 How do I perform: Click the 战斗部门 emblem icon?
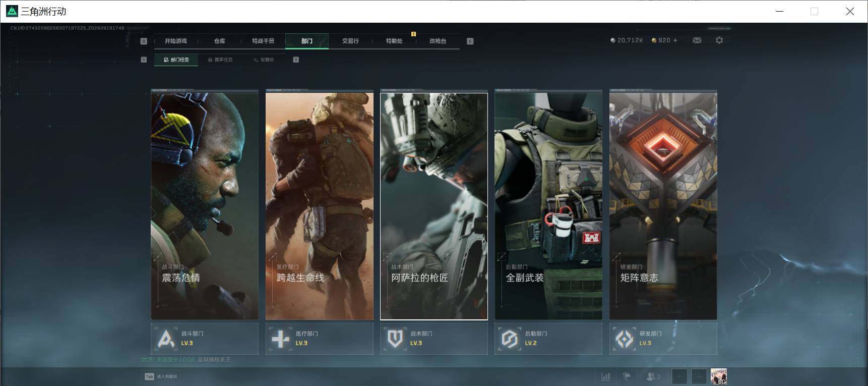pyautogui.click(x=166, y=339)
